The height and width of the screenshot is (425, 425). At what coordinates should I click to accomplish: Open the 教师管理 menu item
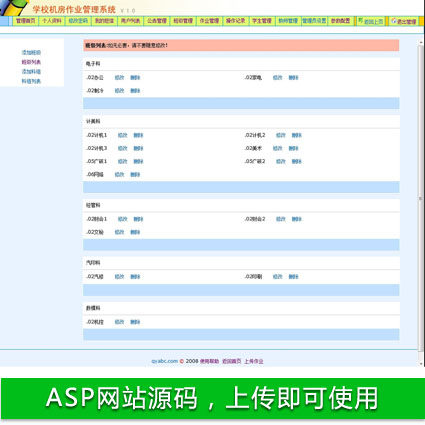pos(288,21)
